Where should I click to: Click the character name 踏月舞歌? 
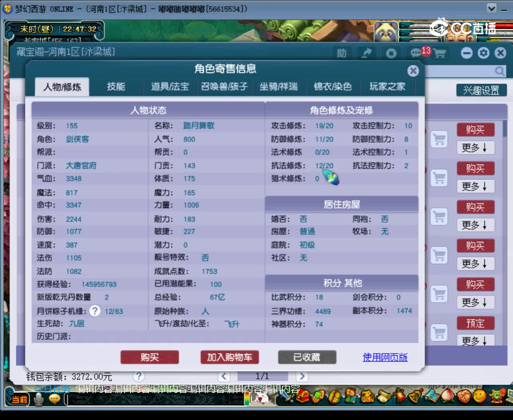(x=199, y=125)
